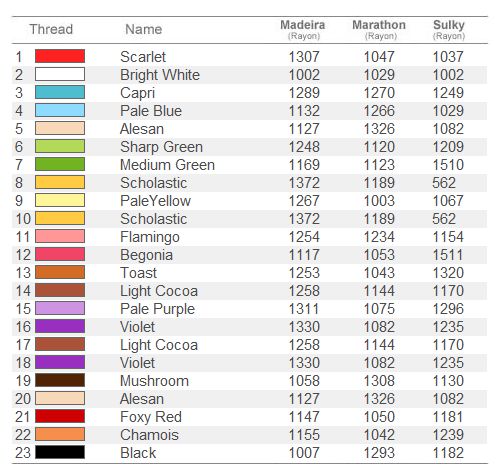Click Madeira code 1307 for Scarlet
Image resolution: width=500 pixels, height=474 pixels.
tap(304, 57)
